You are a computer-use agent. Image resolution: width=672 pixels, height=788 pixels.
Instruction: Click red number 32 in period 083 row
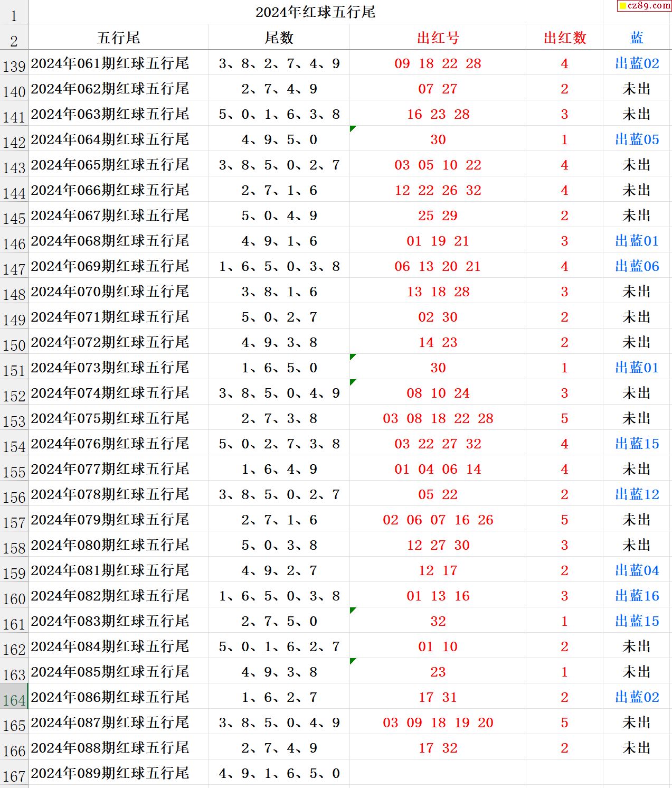[438, 621]
